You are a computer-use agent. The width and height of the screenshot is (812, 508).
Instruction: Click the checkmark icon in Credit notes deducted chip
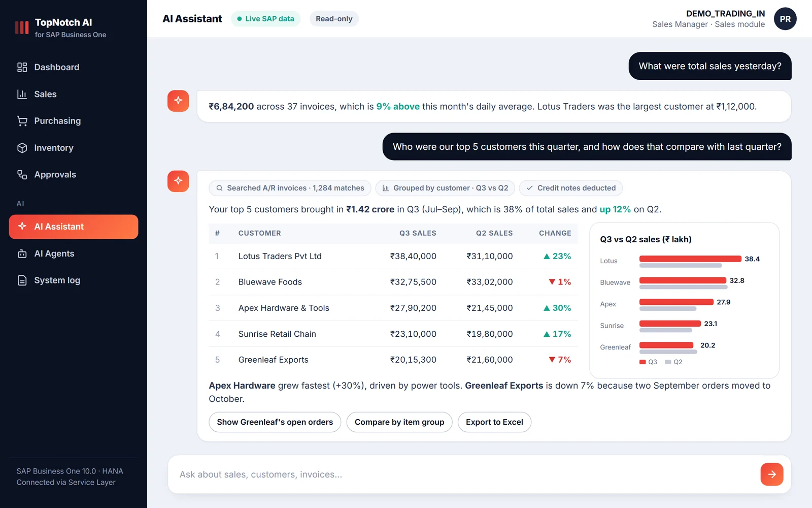[x=530, y=188]
